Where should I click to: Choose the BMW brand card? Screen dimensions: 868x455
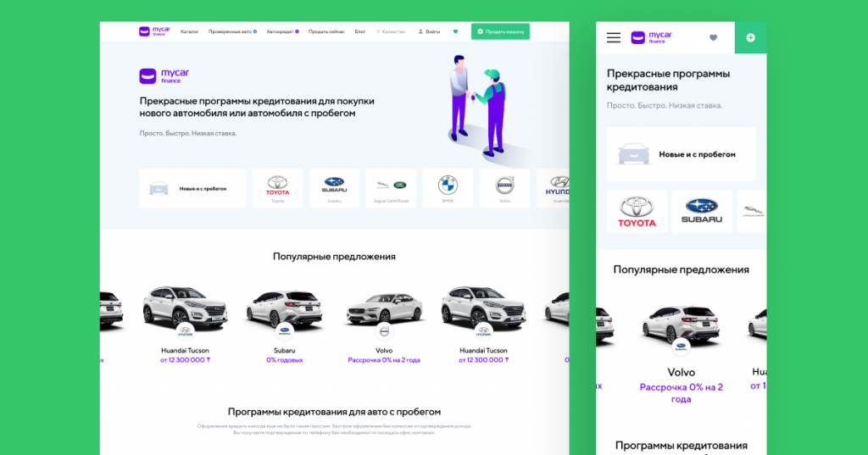point(448,189)
